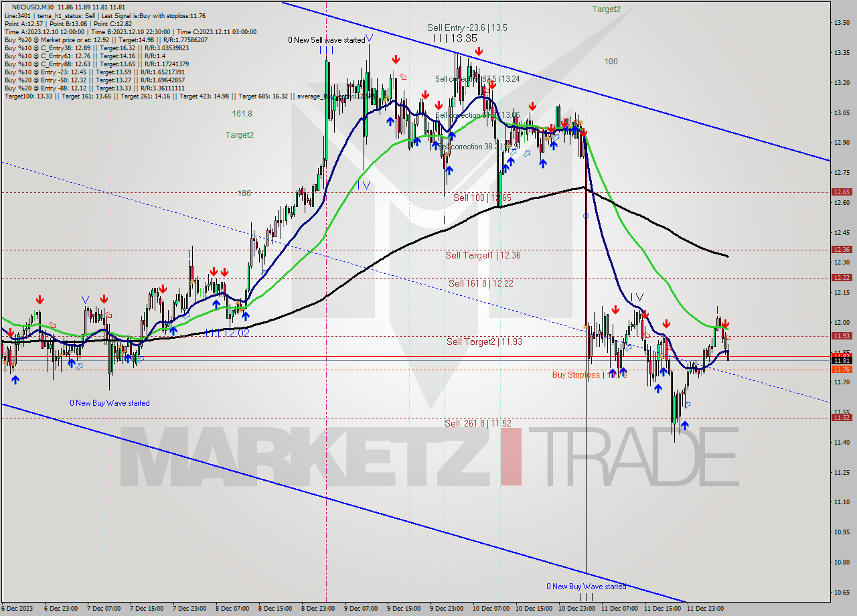Click the '9 Dec 15:00' time axis label

pyautogui.click(x=404, y=609)
